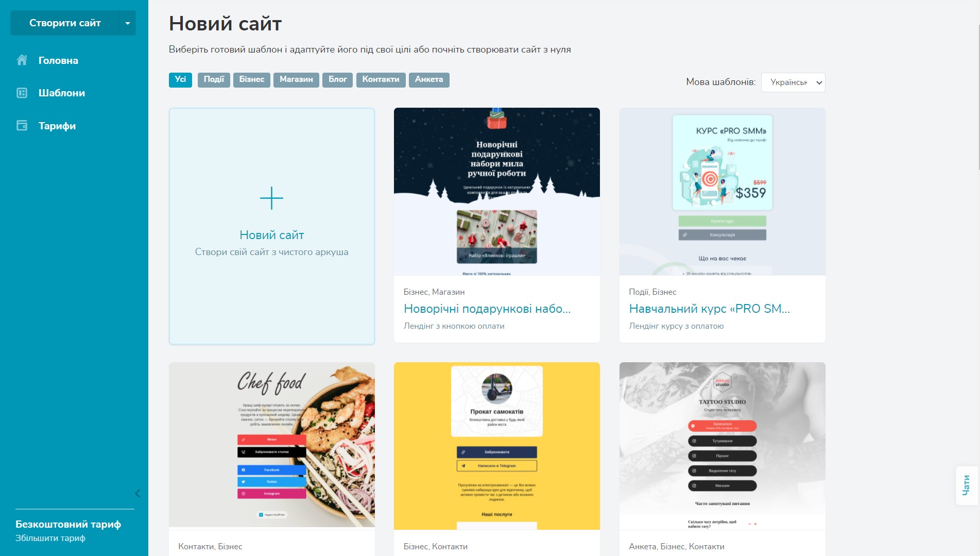
Task: Click the Головна home icon
Action: click(x=22, y=60)
